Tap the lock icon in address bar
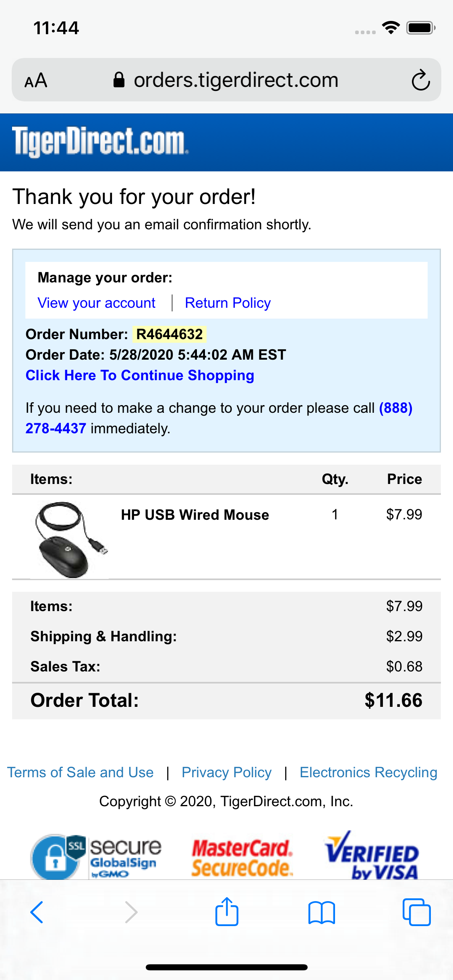Viewport: 453px width, 980px height. 119,80
